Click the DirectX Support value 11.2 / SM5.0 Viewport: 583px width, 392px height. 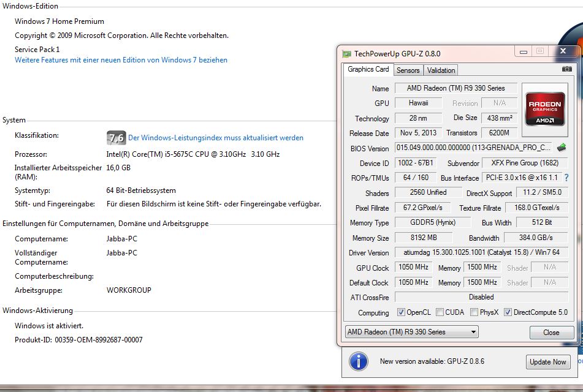[542, 192]
